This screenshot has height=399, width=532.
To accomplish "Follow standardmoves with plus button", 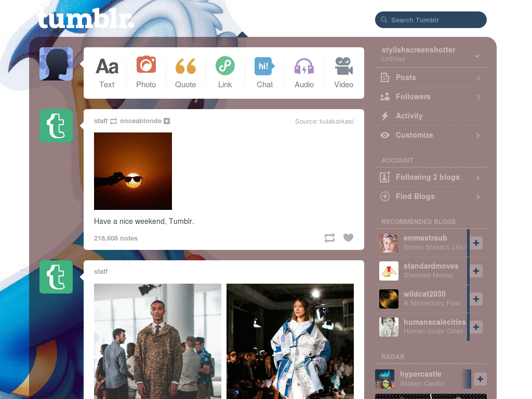I will click(x=476, y=271).
